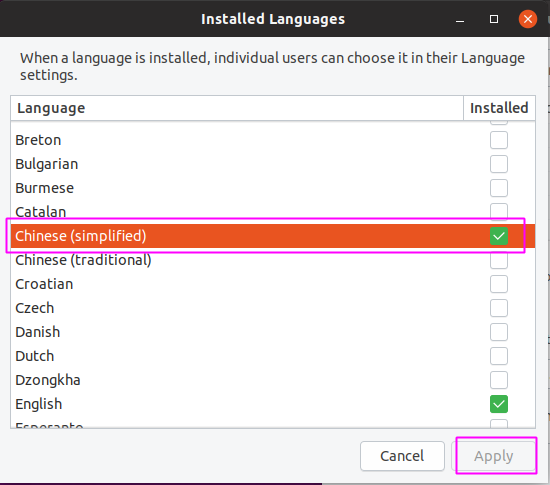Enable the Dutch checkbox
Viewport: 550px width, 485px height.
pyautogui.click(x=499, y=356)
